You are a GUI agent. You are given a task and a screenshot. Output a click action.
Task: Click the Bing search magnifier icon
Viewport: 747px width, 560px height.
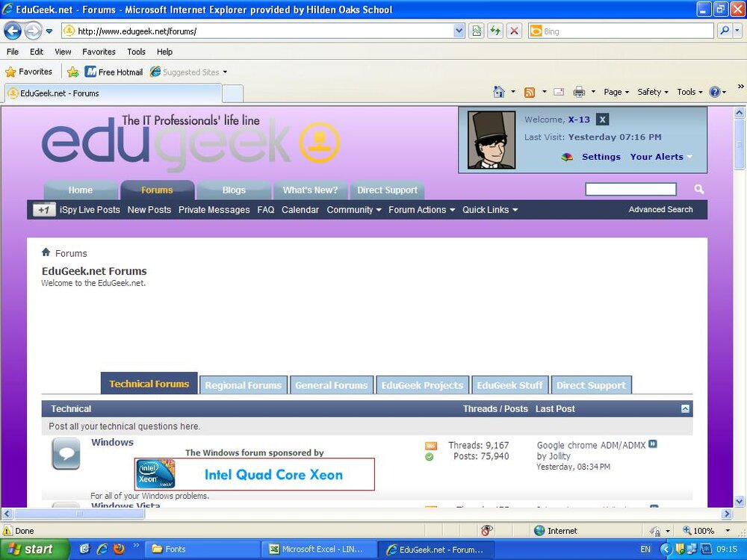(x=724, y=31)
